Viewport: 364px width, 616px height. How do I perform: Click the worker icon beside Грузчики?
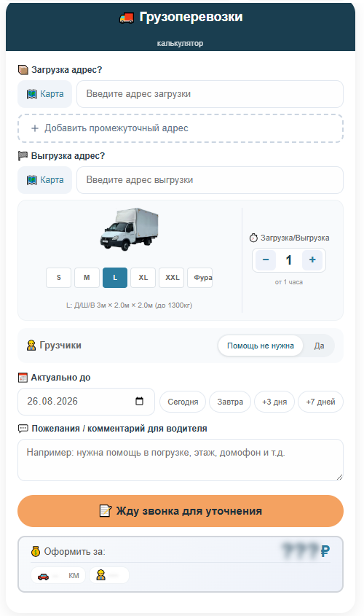31,346
